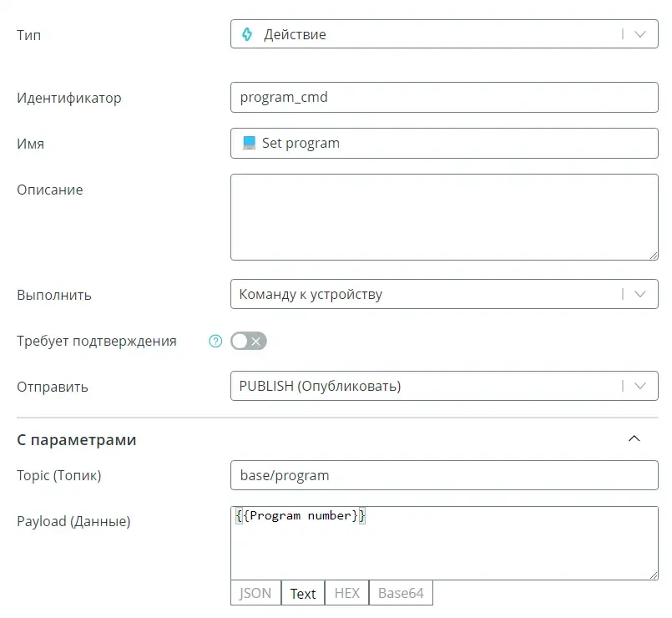Expand the Выполнить dropdown chevron
The height and width of the screenshot is (618, 672).
tap(640, 294)
